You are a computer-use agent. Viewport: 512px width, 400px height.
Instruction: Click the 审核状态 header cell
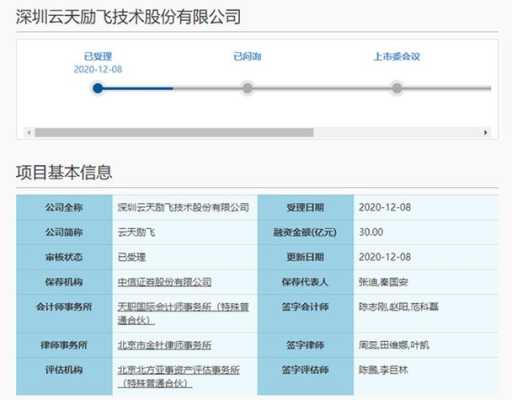click(x=64, y=257)
